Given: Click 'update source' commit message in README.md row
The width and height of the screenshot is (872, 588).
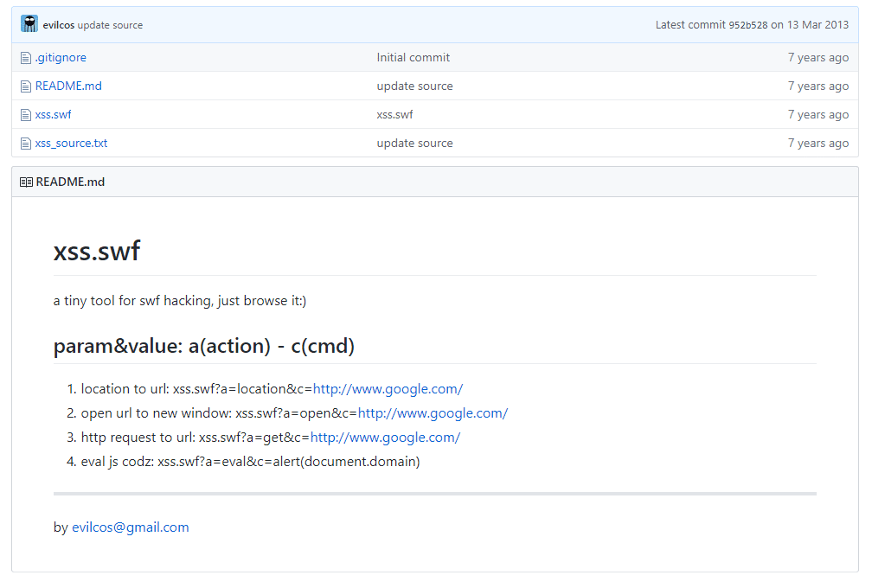Looking at the screenshot, I should coord(415,86).
